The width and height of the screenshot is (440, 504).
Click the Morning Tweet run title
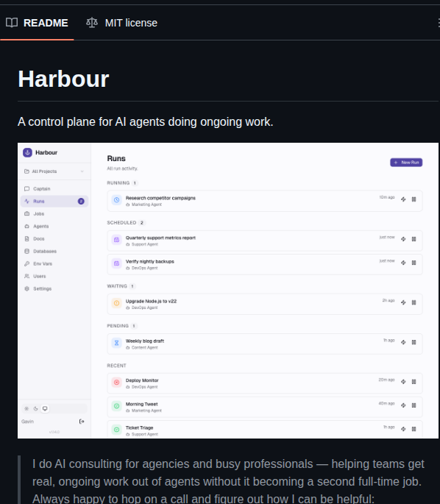(x=142, y=405)
